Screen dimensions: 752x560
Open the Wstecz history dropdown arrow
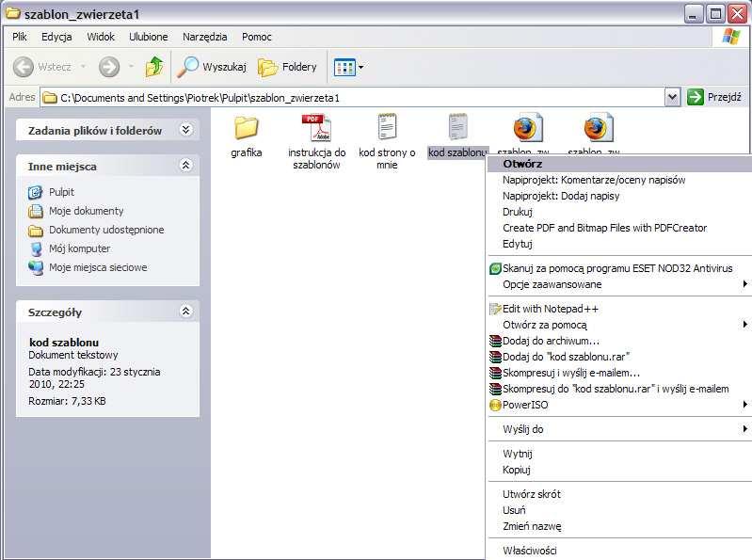click(83, 66)
